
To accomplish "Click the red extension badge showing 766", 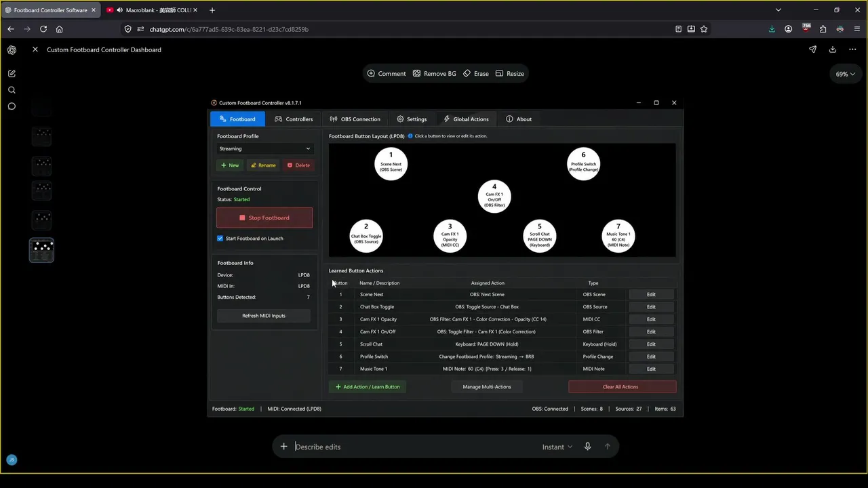I will click(x=806, y=28).
